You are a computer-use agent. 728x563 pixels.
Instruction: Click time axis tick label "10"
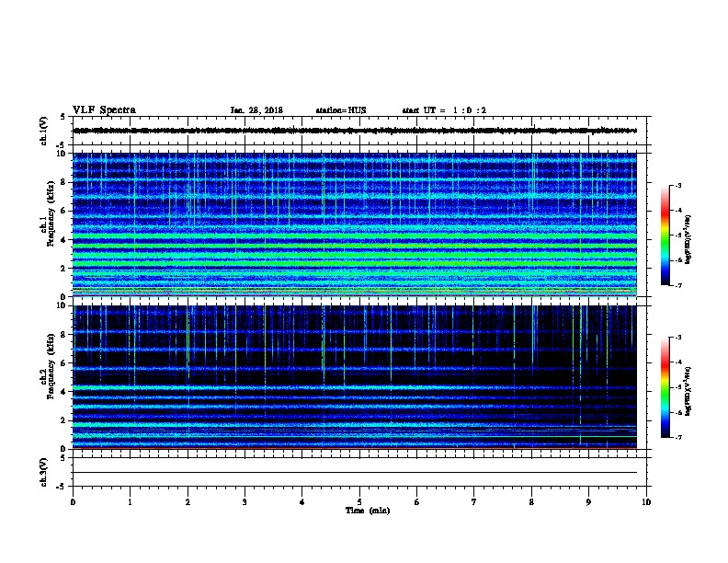[646, 502]
